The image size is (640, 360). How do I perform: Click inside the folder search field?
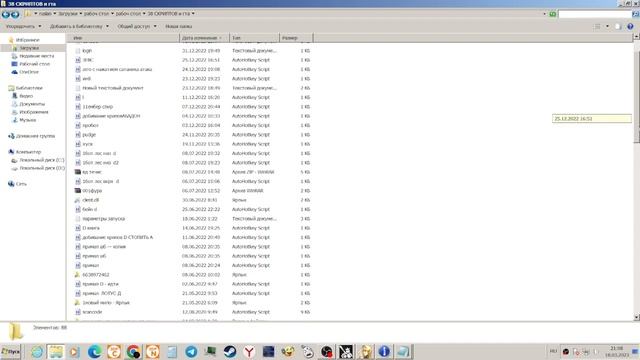tap(594, 14)
